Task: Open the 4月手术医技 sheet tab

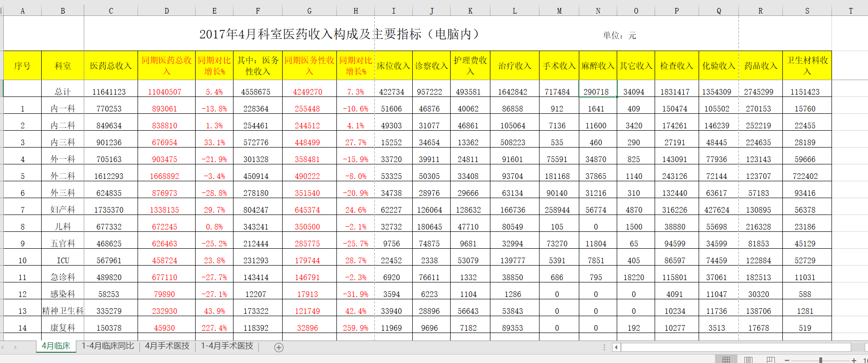Action: [x=167, y=346]
